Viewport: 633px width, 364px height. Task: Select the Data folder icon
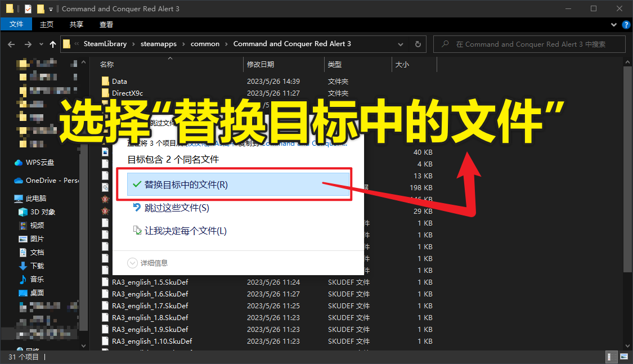105,81
